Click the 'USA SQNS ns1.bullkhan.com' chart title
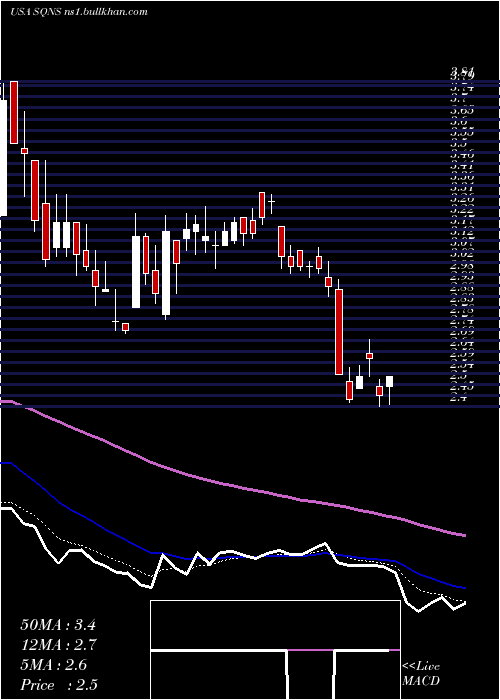The height and width of the screenshot is (700, 500). click(79, 12)
